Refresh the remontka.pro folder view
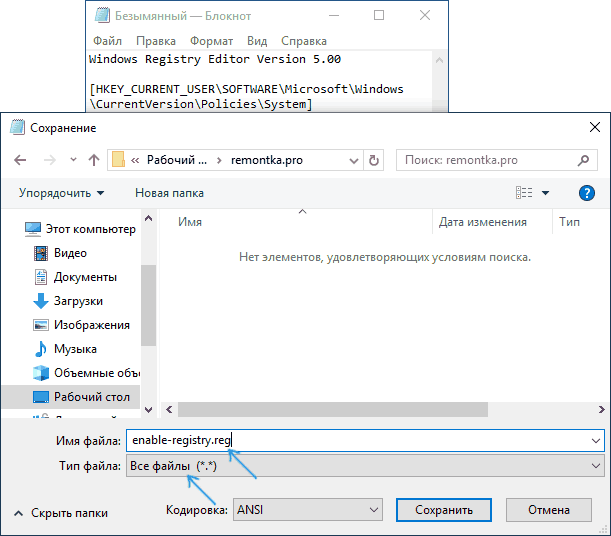611x536 pixels. point(374,160)
